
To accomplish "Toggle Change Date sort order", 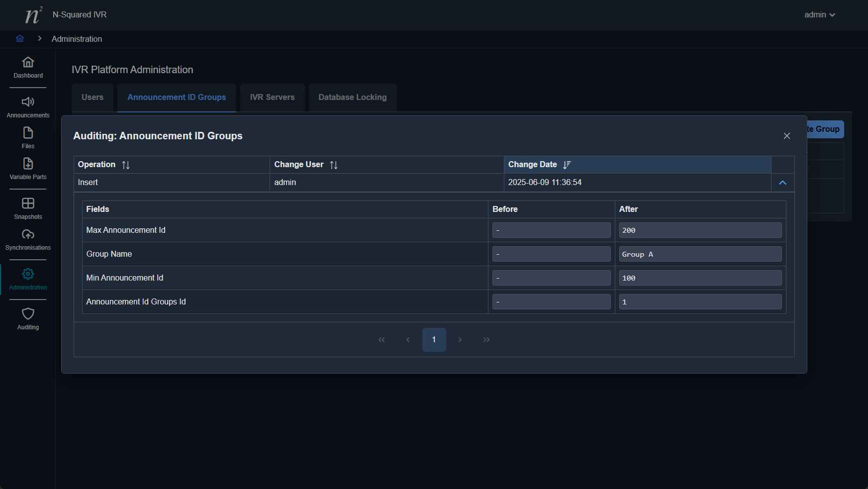I will point(567,165).
